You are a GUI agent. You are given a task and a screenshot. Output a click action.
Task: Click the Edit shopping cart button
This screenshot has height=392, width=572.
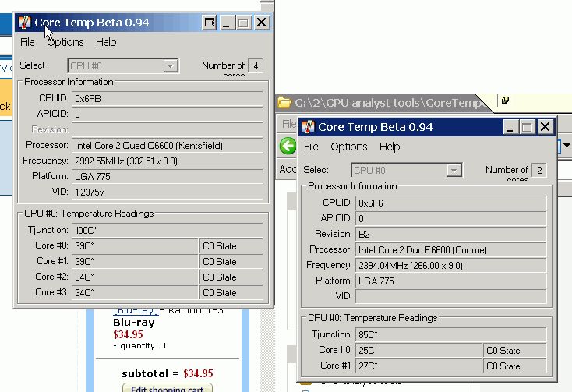pos(168,388)
